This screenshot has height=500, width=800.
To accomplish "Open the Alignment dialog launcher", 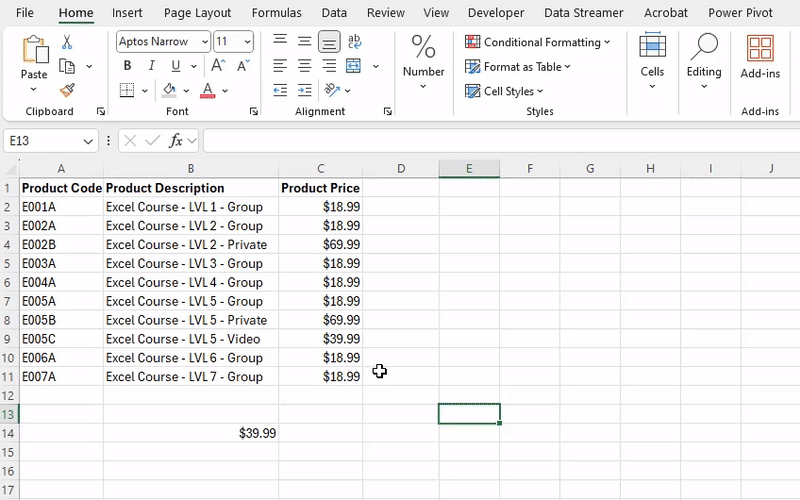I will 388,111.
